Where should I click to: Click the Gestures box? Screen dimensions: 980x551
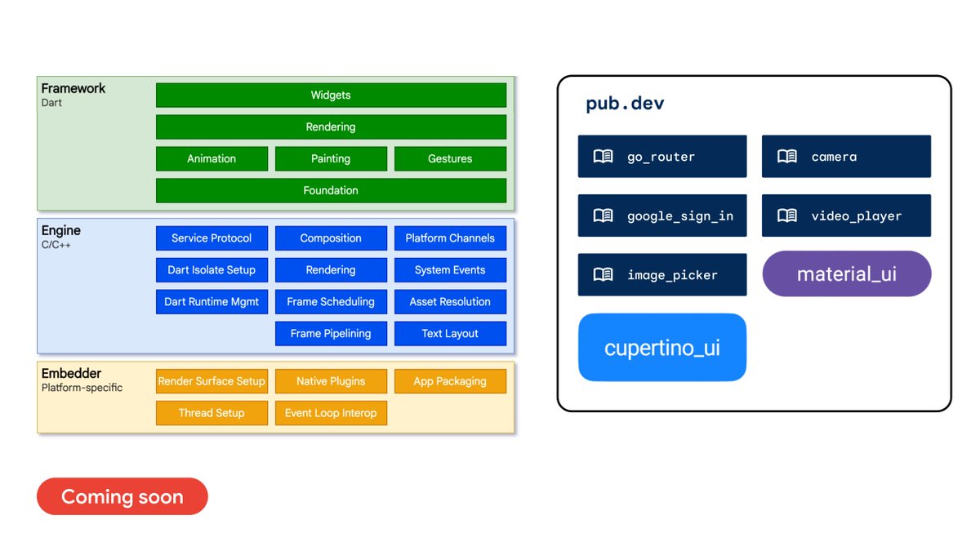pos(450,159)
